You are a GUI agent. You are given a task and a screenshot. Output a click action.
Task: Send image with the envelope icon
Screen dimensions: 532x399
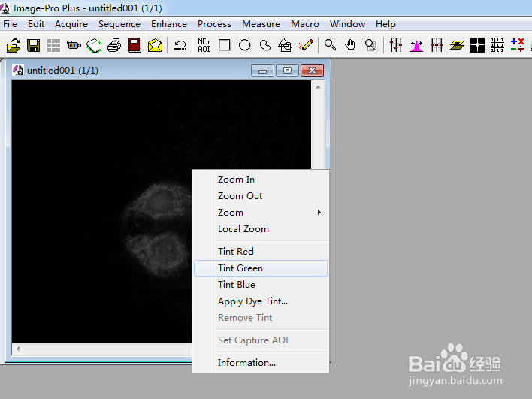click(x=155, y=45)
